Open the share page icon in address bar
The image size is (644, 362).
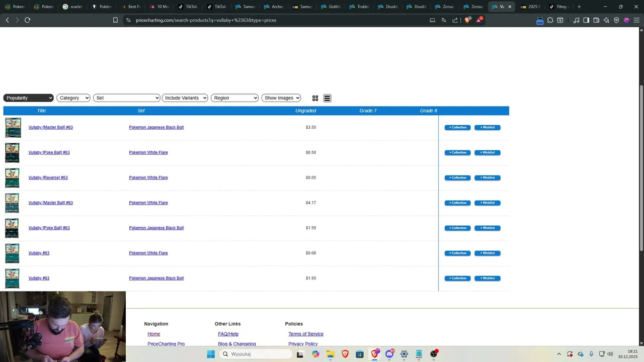pyautogui.click(x=455, y=20)
